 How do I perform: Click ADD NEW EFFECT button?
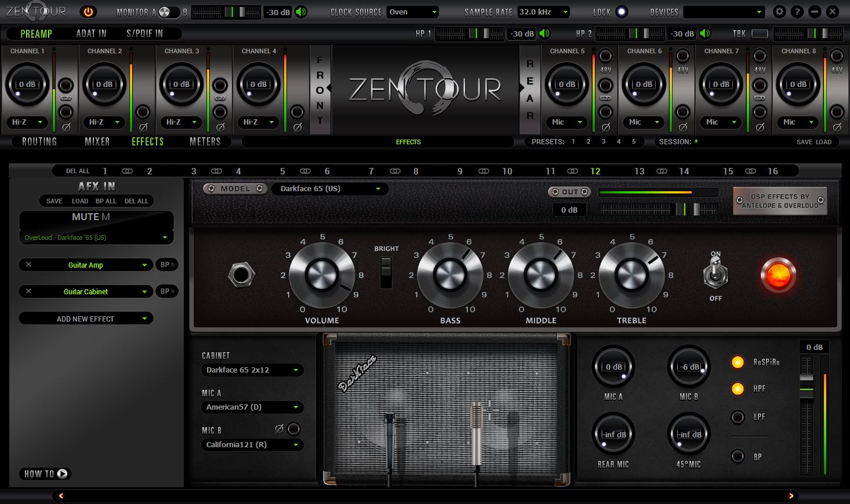pyautogui.click(x=86, y=319)
